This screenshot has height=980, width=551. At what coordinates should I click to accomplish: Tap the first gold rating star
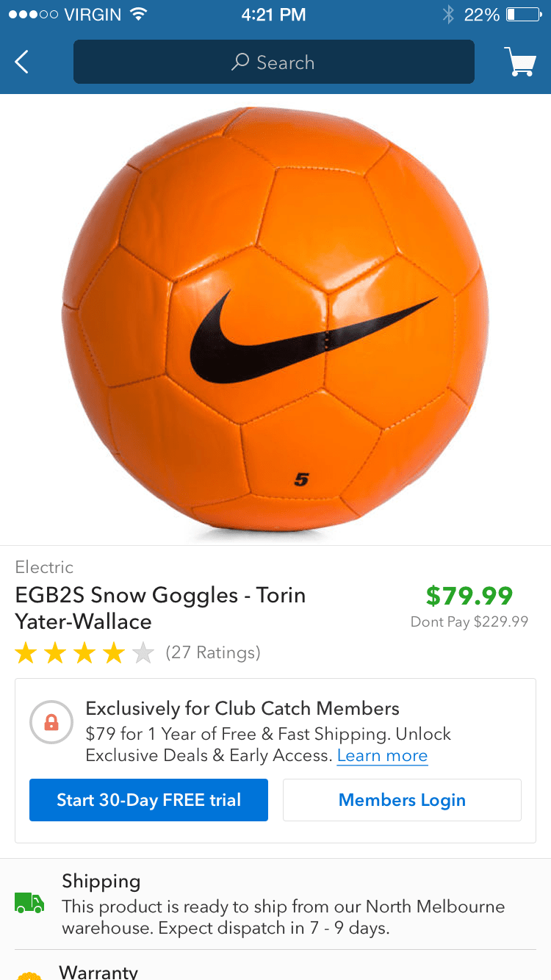26,653
